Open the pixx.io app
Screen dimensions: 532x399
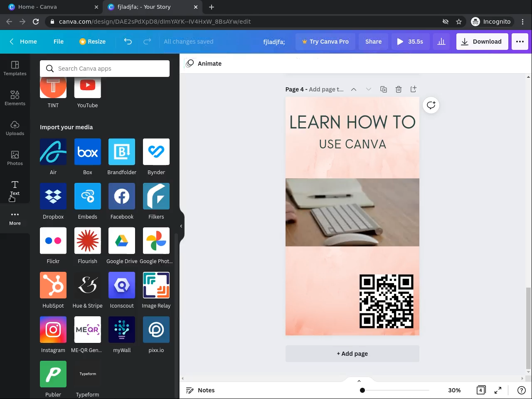(x=156, y=330)
